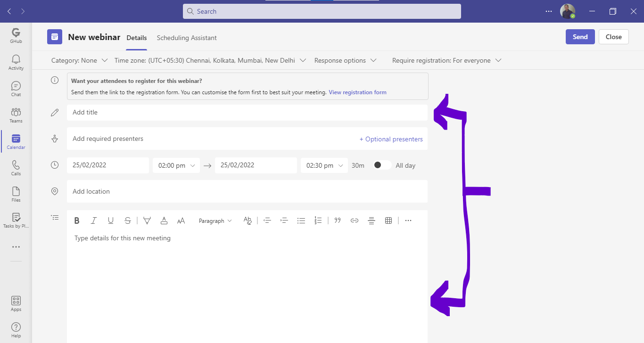Go forward with the forward arrow

[x=23, y=11]
